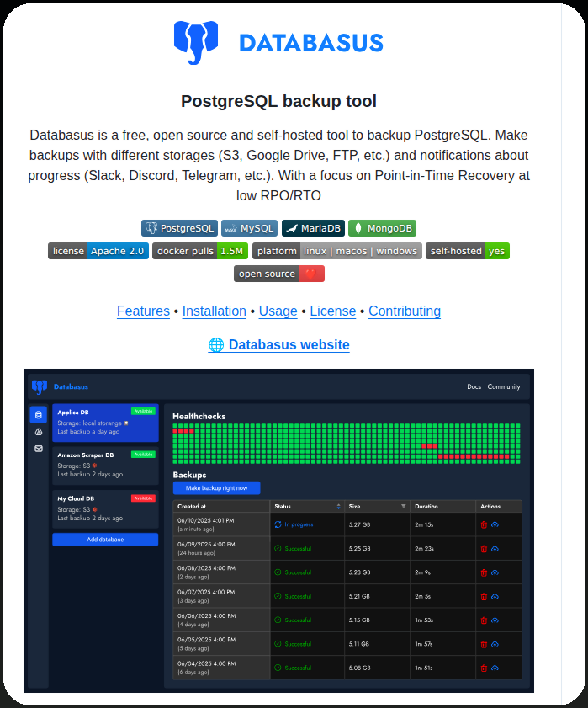Delete the 06/10/2025 backup
Image resolution: width=588 pixels, height=708 pixels.
484,524
